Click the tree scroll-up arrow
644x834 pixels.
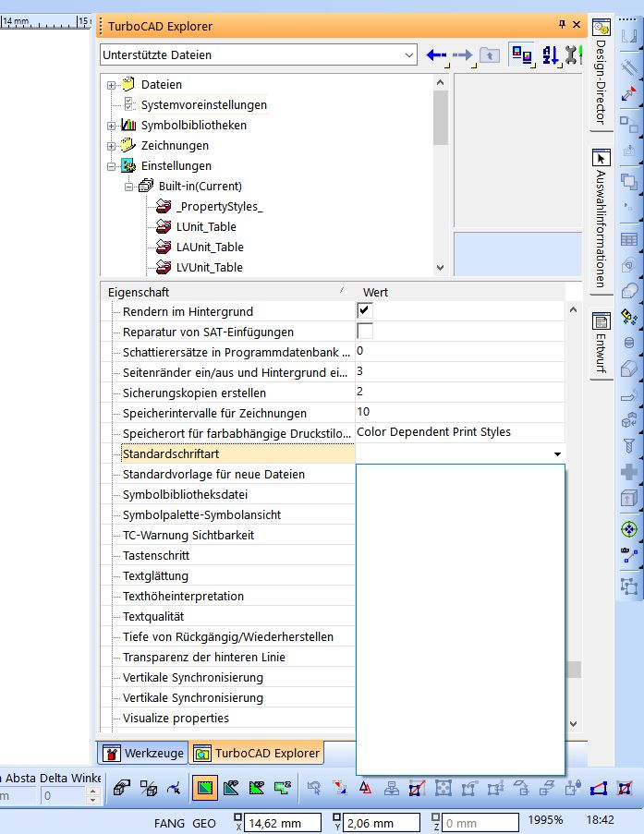pos(440,82)
